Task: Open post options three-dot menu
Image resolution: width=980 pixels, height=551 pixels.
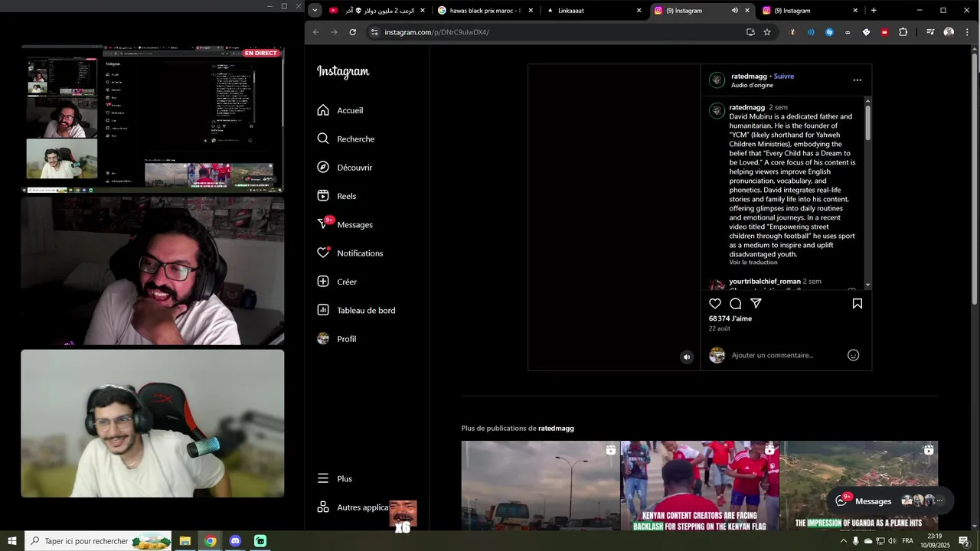Action: [x=857, y=80]
